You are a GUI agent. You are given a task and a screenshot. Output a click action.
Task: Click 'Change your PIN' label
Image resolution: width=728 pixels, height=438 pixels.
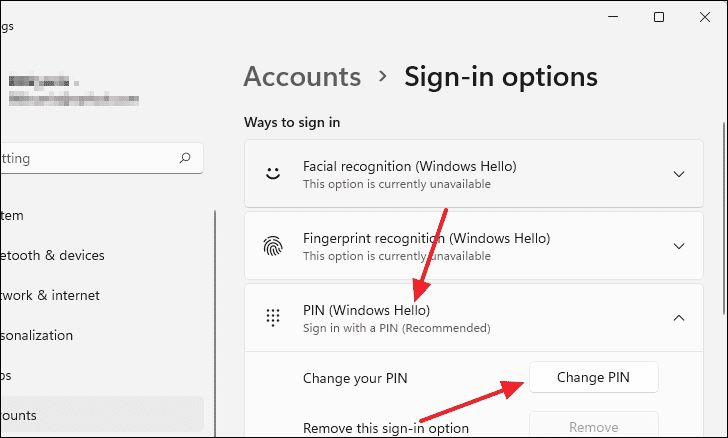[355, 378]
